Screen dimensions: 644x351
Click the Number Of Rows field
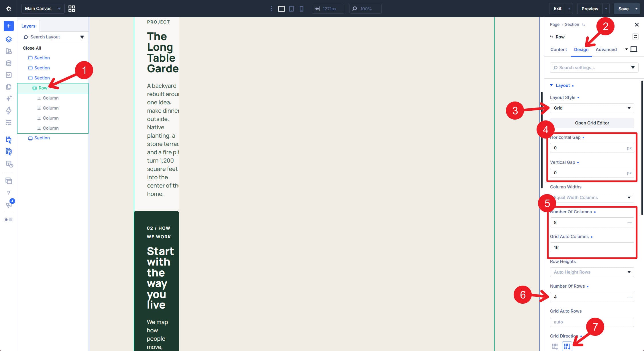tap(592, 297)
